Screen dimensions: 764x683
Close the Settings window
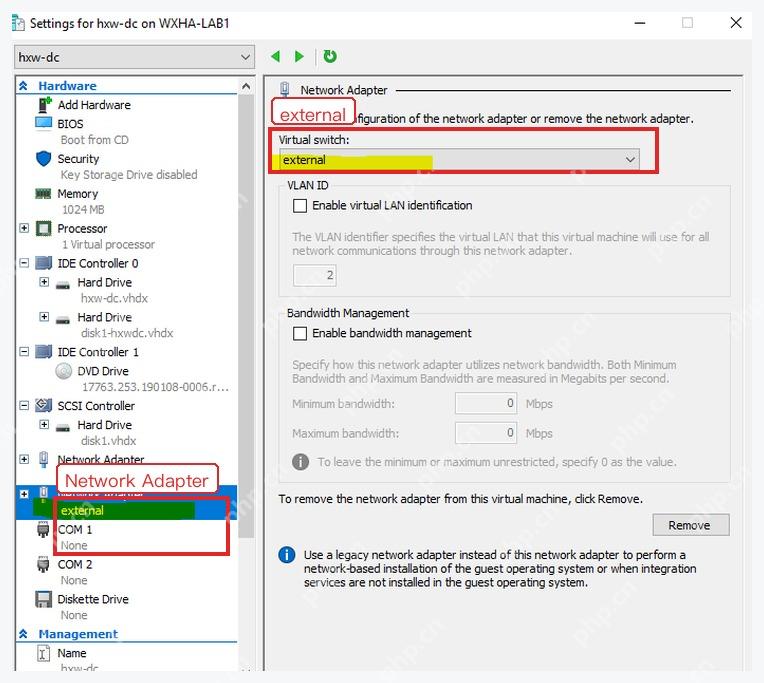click(x=736, y=22)
